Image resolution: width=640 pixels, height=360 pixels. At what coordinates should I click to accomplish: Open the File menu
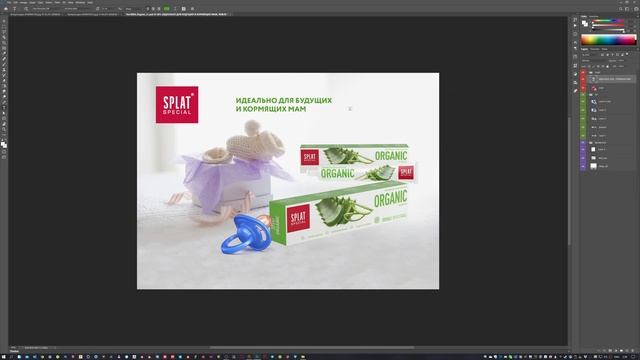coord(9,2)
